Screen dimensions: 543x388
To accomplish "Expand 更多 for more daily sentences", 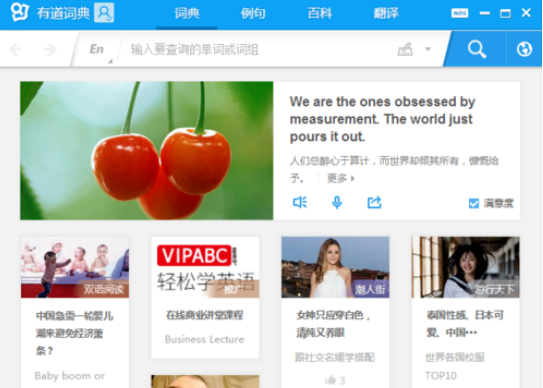I will (x=341, y=178).
